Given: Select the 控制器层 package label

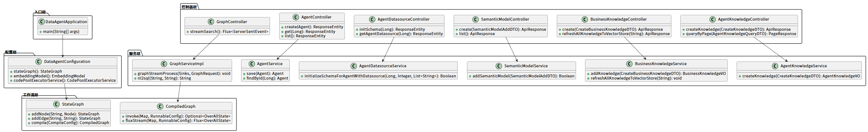Looking at the screenshot, I should coord(189,7).
